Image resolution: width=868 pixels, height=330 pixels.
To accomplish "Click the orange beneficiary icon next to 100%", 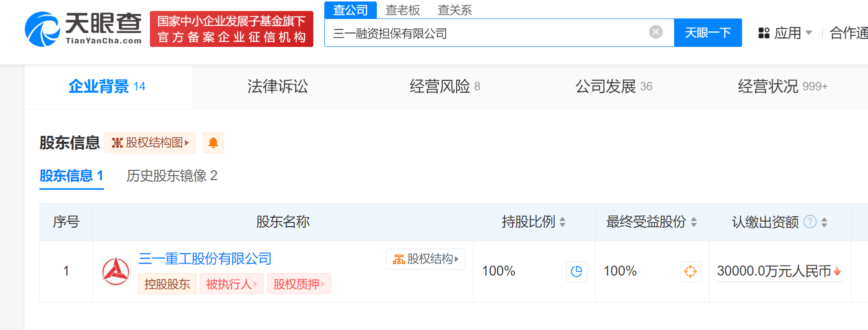I will [691, 272].
